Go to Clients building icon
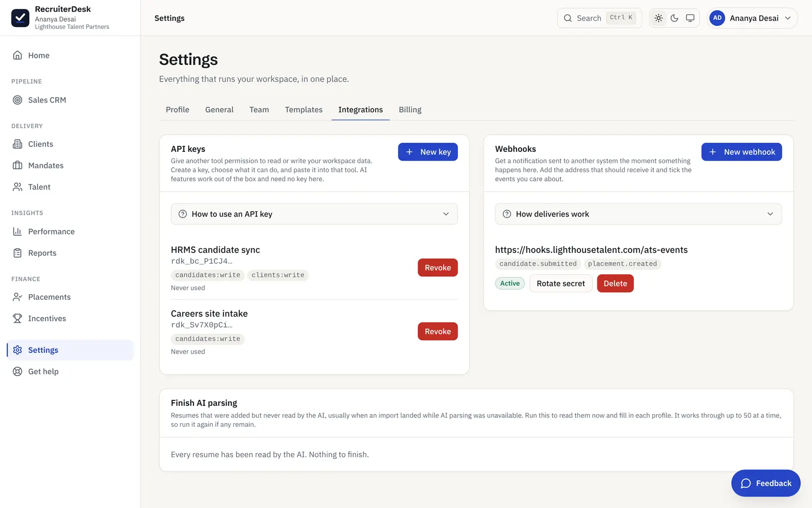This screenshot has width=812, height=508. point(17,144)
